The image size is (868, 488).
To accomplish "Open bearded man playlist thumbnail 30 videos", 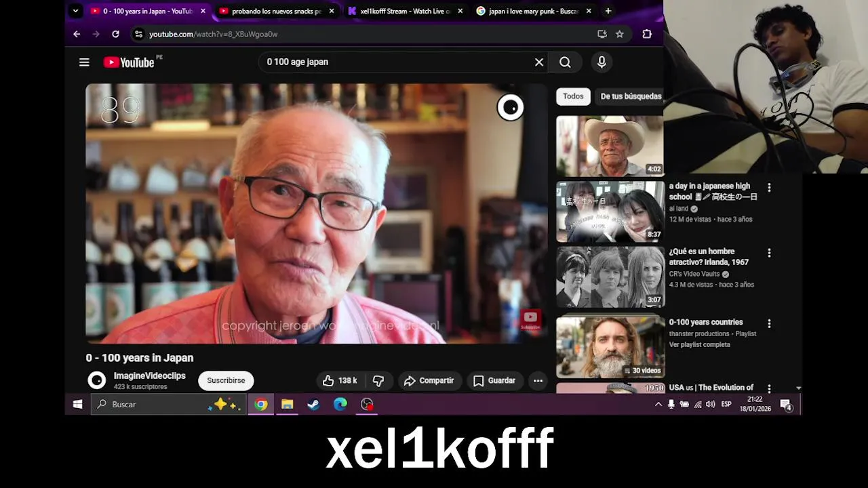I will [x=610, y=346].
